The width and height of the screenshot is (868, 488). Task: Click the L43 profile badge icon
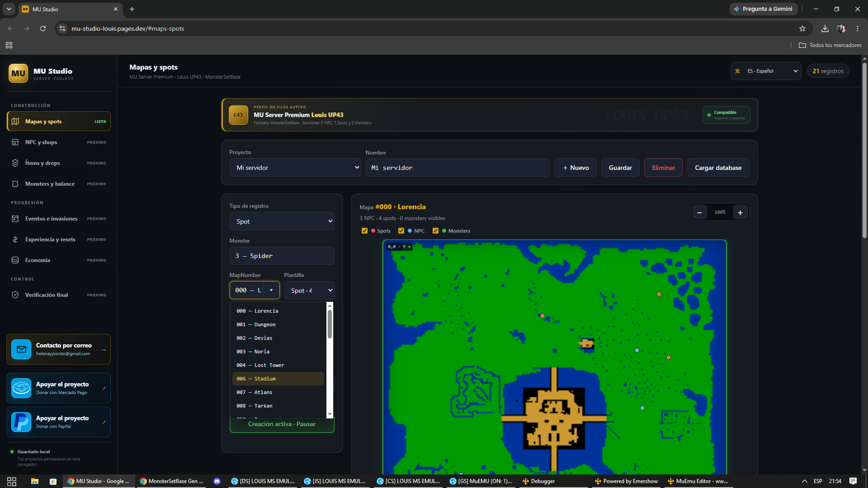(238, 115)
